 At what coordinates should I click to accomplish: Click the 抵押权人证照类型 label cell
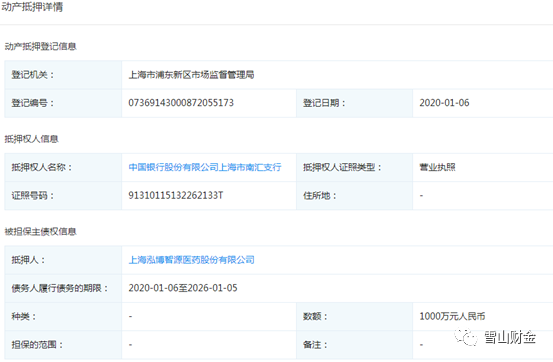point(354,167)
